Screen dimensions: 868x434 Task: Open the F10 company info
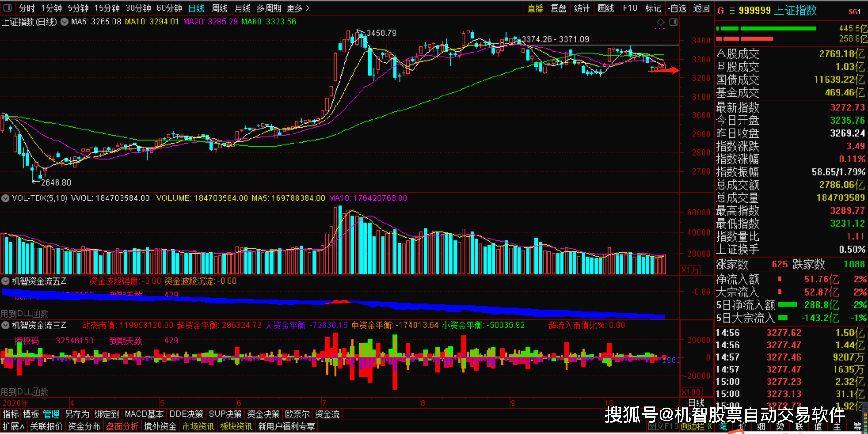(x=630, y=8)
